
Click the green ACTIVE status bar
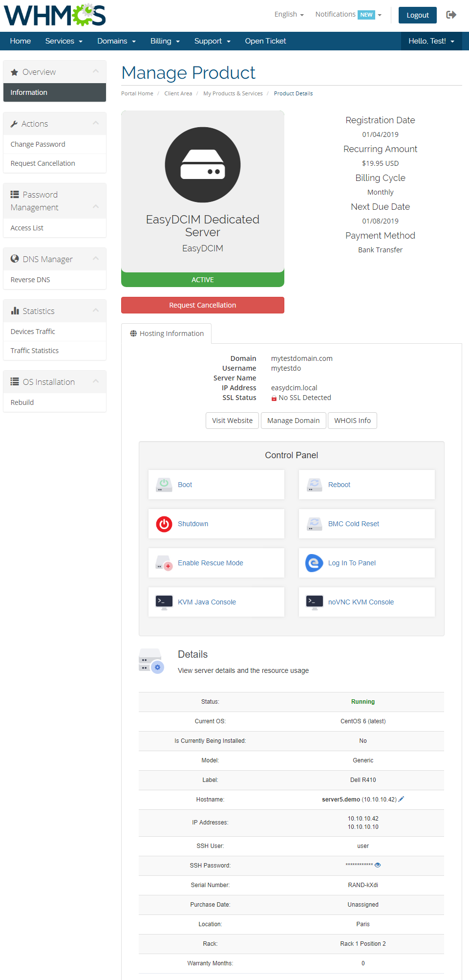tap(203, 280)
